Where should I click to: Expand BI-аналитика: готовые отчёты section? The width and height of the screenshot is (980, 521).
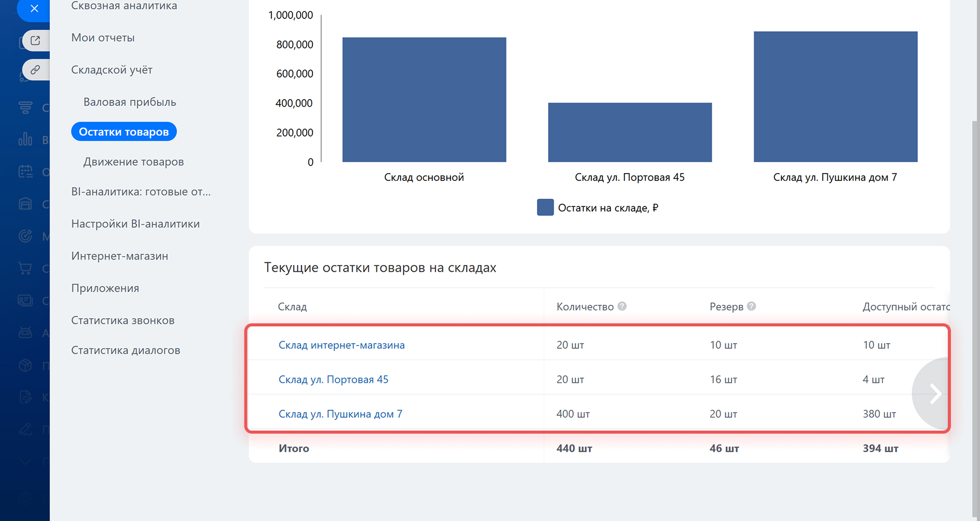click(141, 192)
